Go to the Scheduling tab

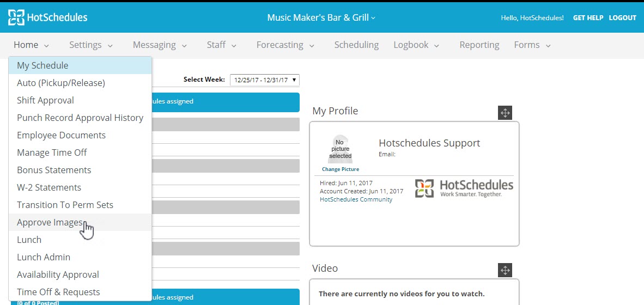(x=356, y=45)
